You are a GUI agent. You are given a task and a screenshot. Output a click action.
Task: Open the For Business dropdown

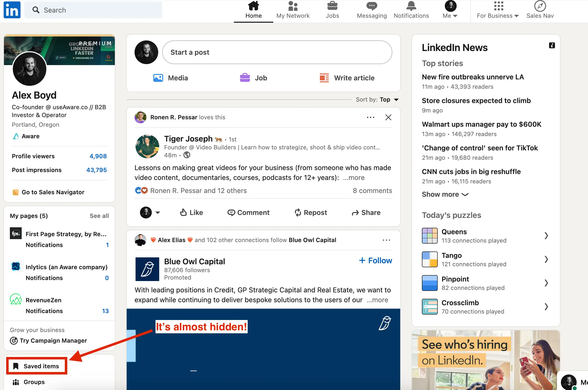pos(497,10)
